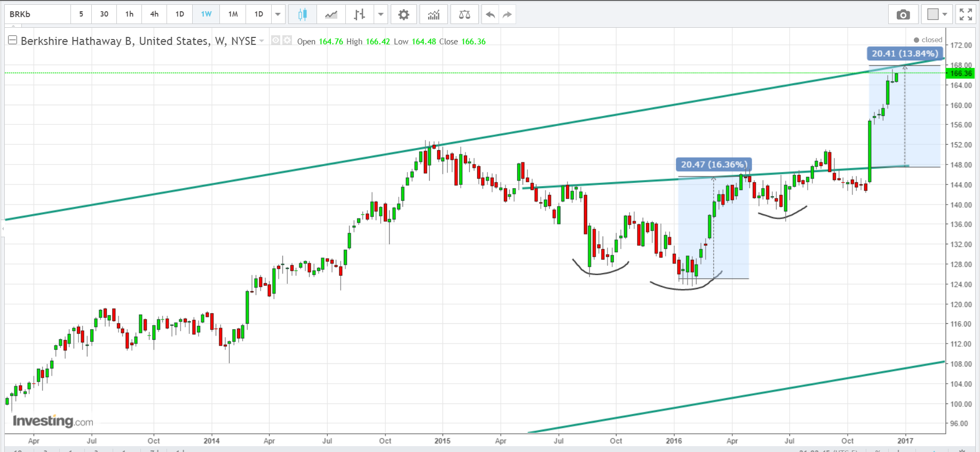Image resolution: width=980 pixels, height=452 pixels.
Task: Click the Berkshire Hathaway B chart title
Action: click(x=138, y=41)
